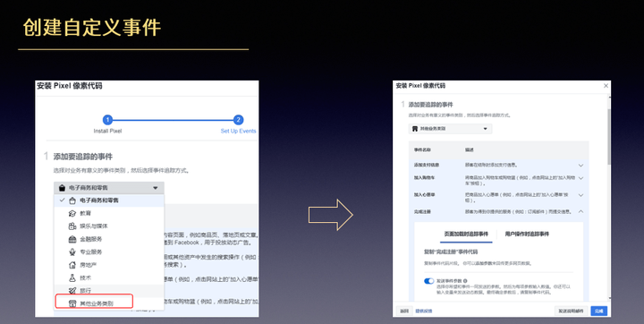This screenshot has width=644, height=324.
Task: Click the 发送说明邮件 button
Action: point(571,311)
